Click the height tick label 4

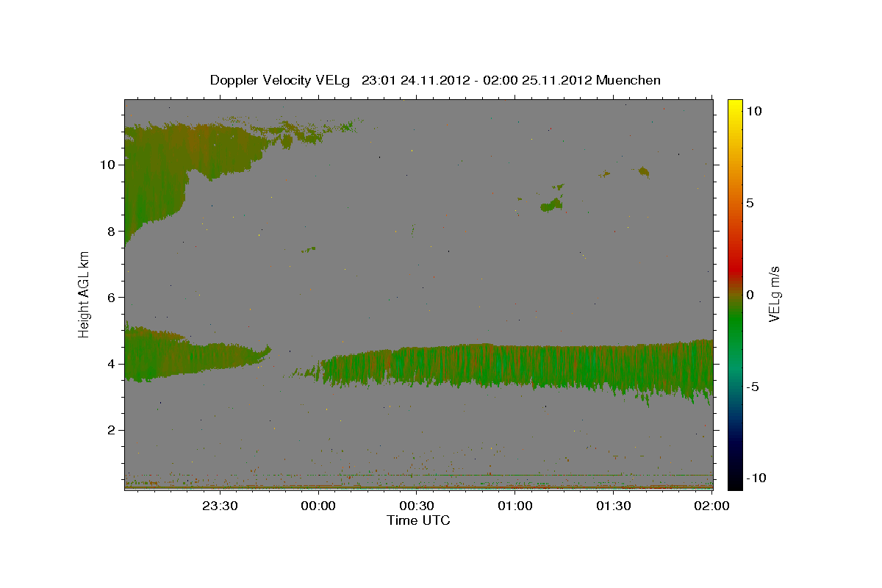point(112,364)
